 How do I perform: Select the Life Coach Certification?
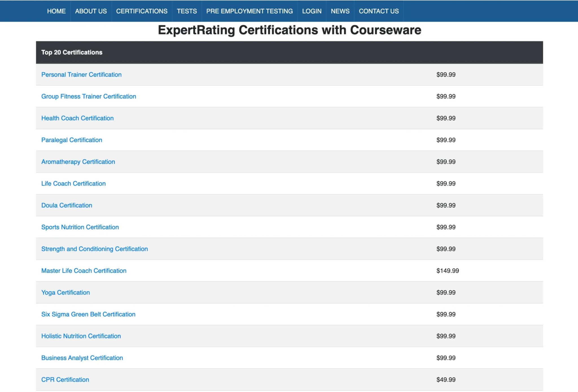click(x=73, y=183)
